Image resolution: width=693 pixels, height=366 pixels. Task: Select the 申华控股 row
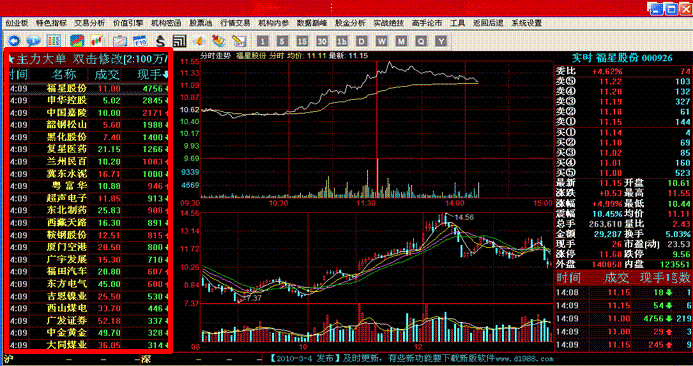[x=88, y=101]
